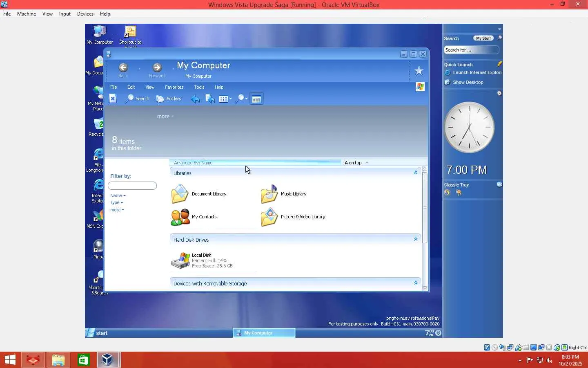
Task: Click the VirtualBox hard disk status icon
Action: coord(487,348)
